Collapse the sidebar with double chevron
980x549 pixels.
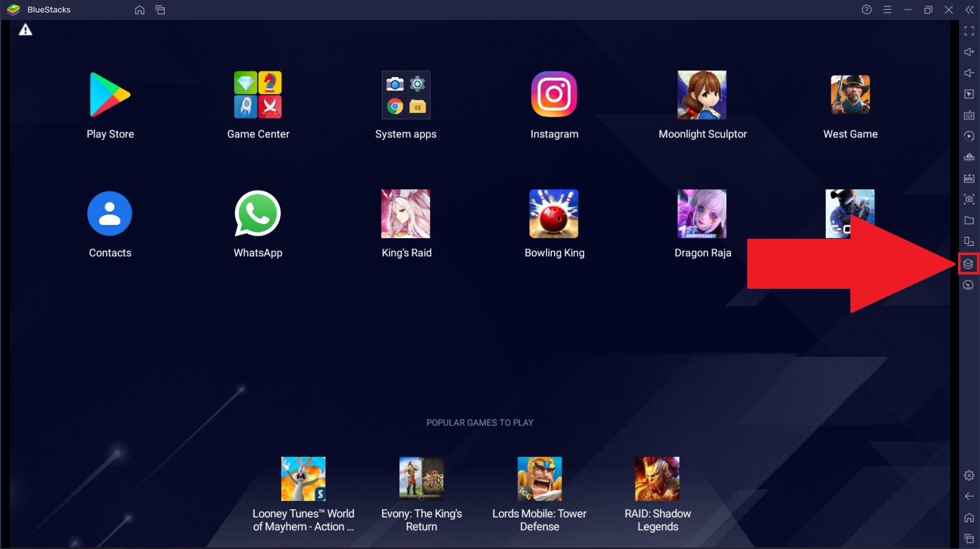(x=969, y=10)
